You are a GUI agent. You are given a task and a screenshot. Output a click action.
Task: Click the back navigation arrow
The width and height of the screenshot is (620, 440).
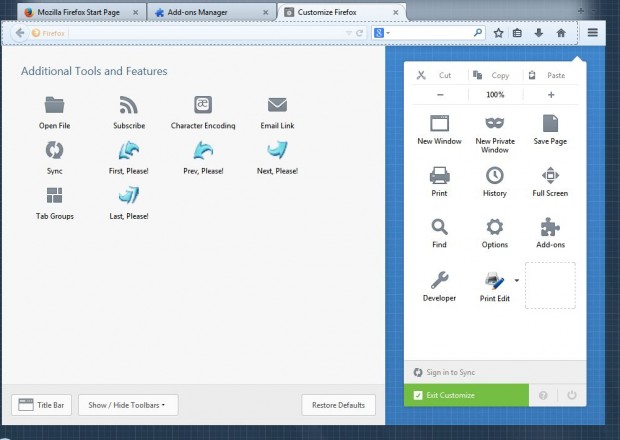[20, 33]
